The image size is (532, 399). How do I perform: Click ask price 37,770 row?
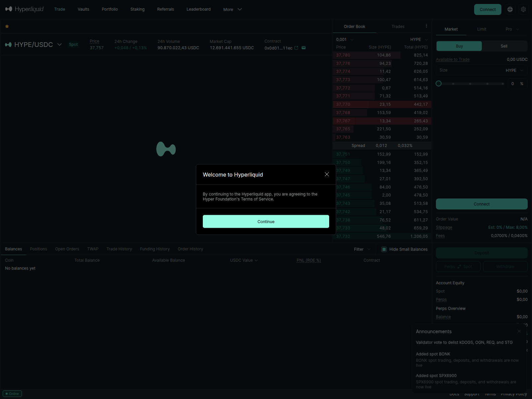click(x=382, y=104)
